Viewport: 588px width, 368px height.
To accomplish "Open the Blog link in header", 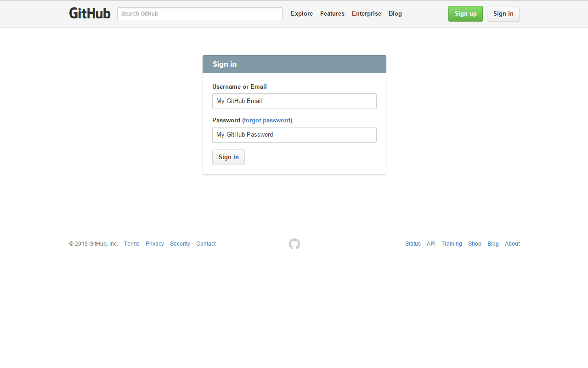I will point(395,14).
